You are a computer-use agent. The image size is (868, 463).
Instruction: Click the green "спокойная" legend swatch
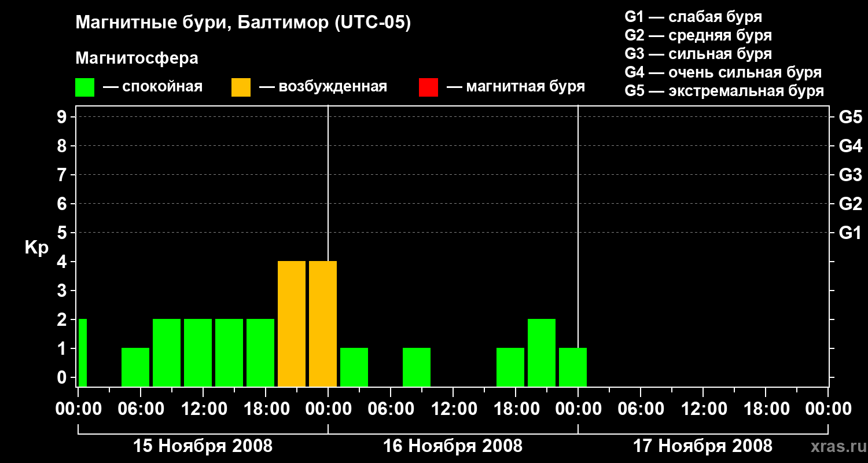pos(84,87)
